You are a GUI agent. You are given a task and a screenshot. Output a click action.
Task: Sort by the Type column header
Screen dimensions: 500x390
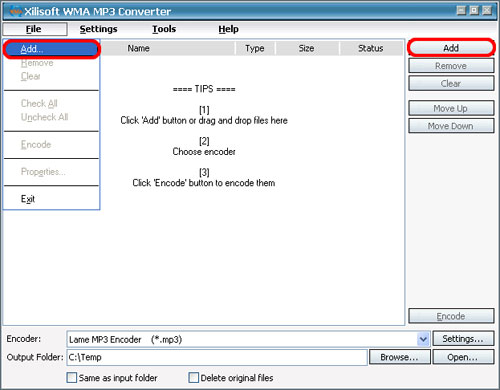[x=255, y=48]
